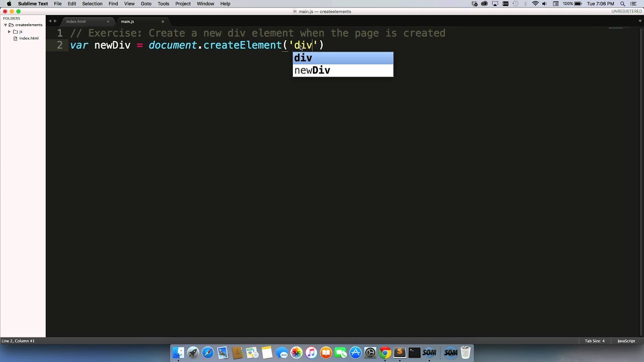Open the Creative Cloud menu bar icon
The height and width of the screenshot is (362, 644).
pos(484,4)
